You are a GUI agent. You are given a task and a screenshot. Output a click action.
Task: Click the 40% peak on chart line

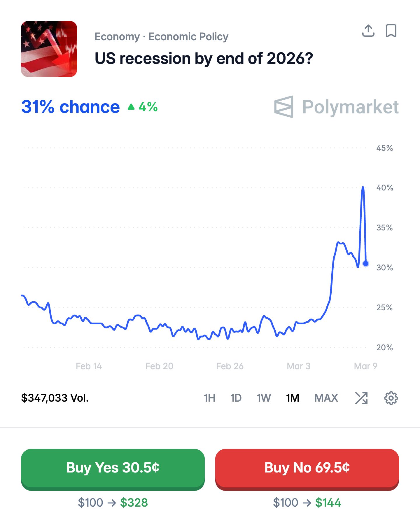pos(363,188)
